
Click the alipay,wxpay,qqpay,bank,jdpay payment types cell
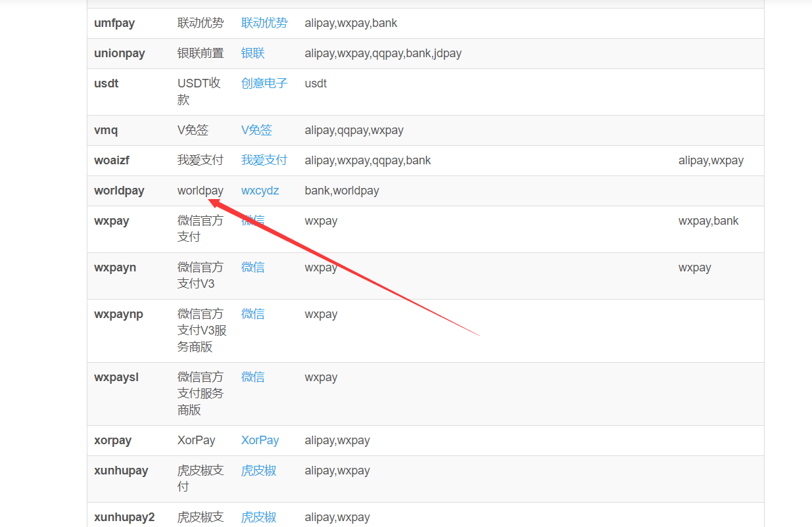[x=383, y=53]
